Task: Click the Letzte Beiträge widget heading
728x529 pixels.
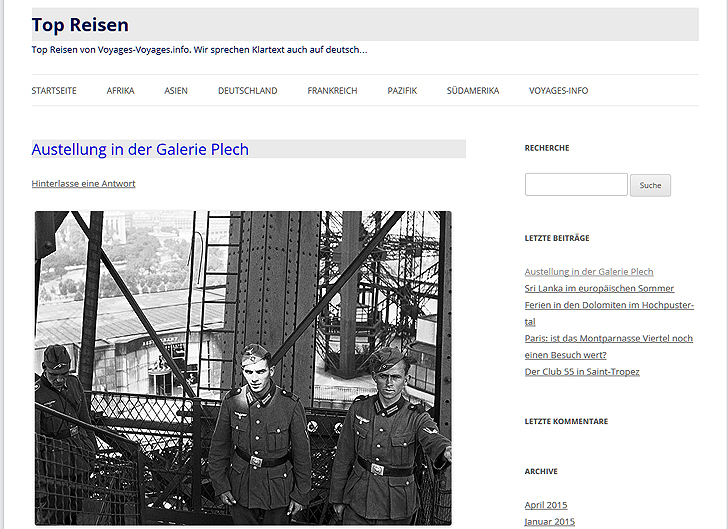Action: 557,238
